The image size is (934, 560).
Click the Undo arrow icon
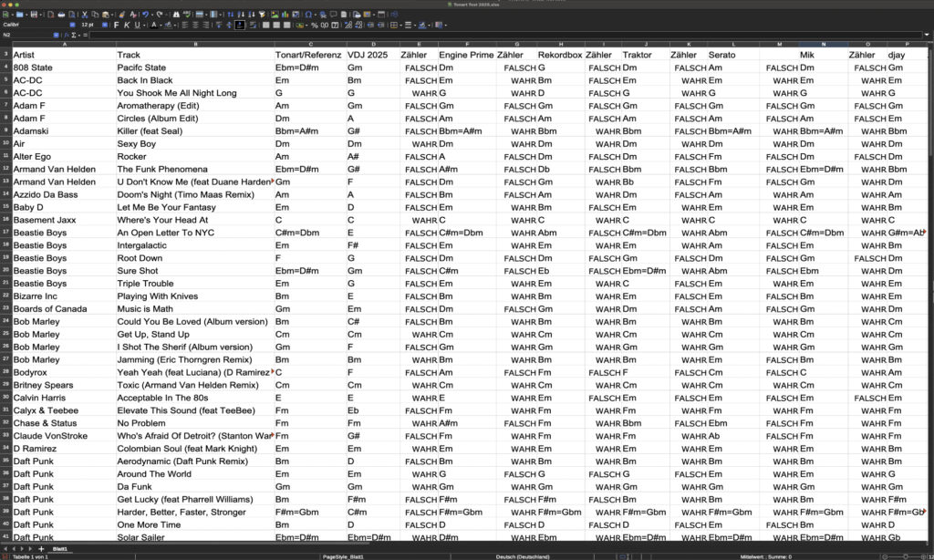pyautogui.click(x=145, y=15)
